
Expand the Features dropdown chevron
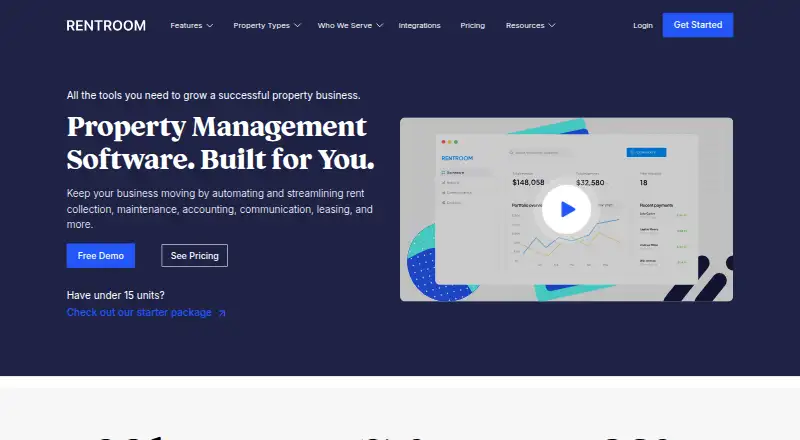coord(210,26)
